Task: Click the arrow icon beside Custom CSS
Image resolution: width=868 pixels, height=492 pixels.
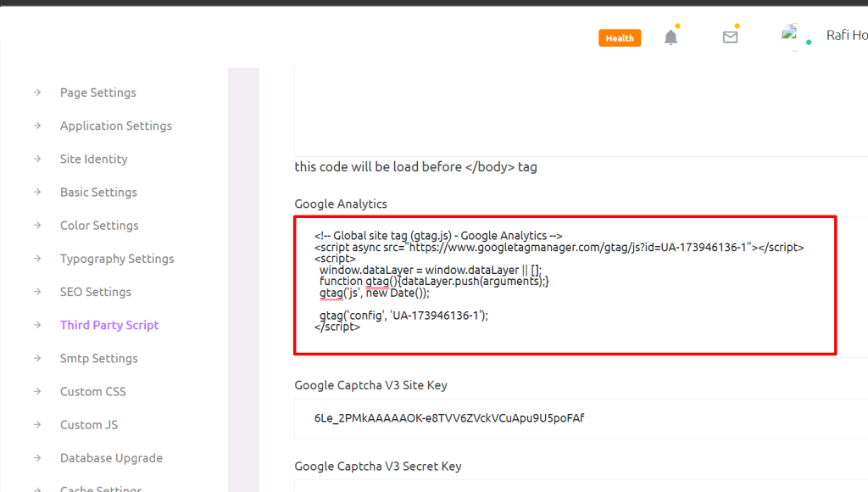Action: tap(37, 391)
